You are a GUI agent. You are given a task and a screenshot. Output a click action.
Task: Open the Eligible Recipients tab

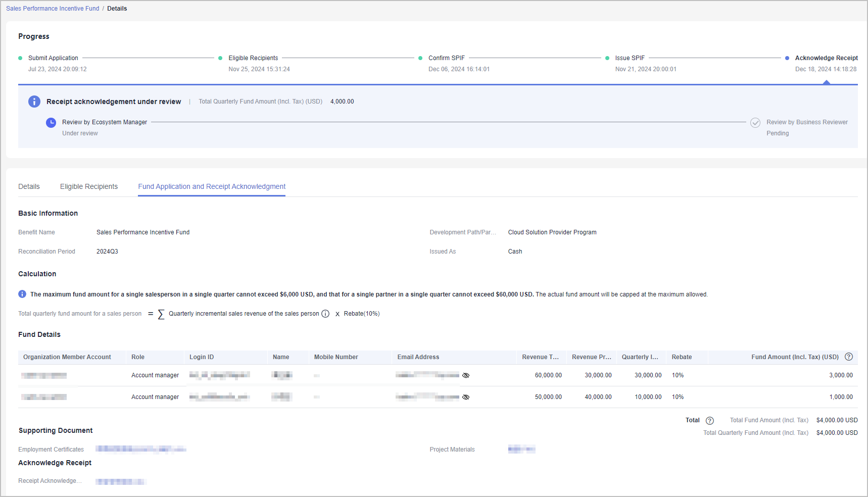89,186
